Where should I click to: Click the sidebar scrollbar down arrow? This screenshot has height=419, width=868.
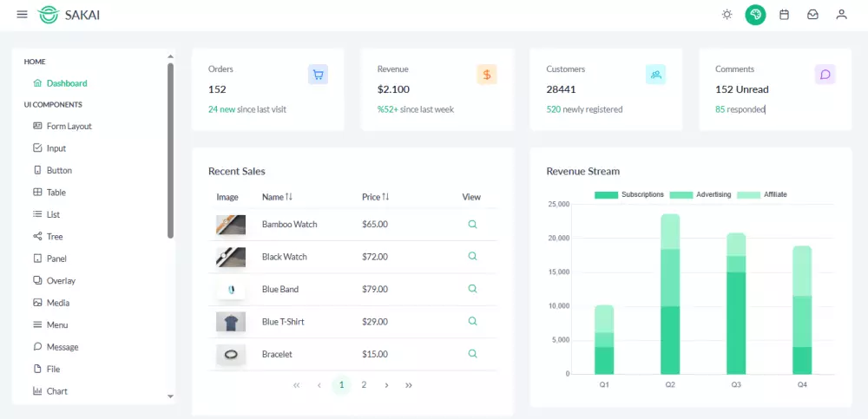click(x=170, y=396)
